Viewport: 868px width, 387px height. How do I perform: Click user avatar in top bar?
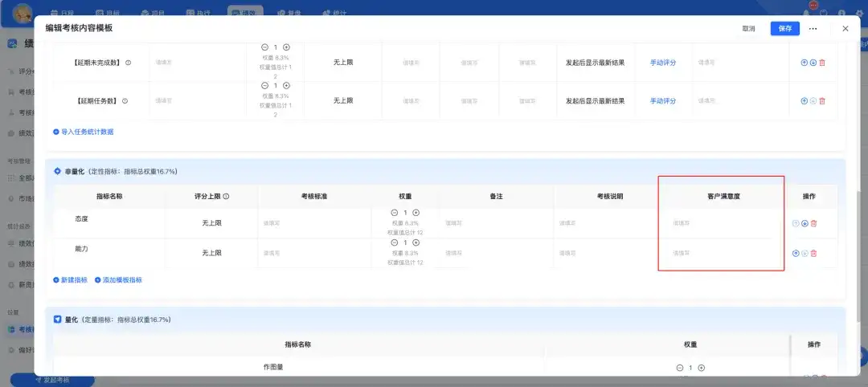(x=23, y=13)
